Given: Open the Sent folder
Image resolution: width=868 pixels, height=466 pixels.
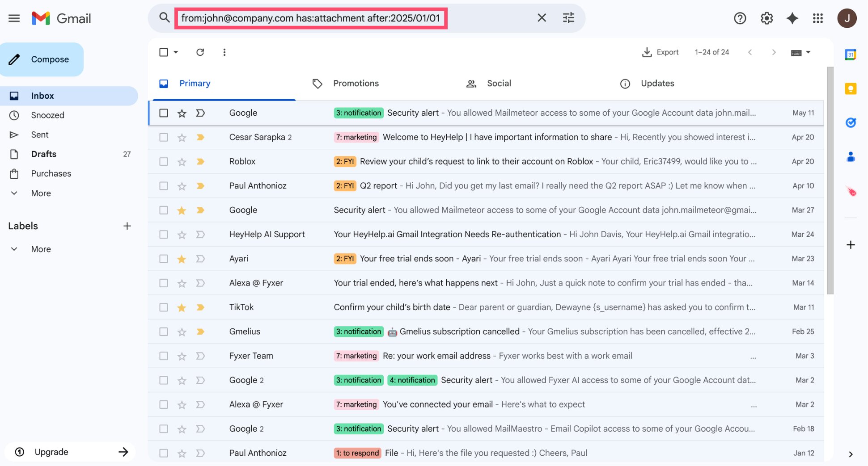Looking at the screenshot, I should (69, 135).
